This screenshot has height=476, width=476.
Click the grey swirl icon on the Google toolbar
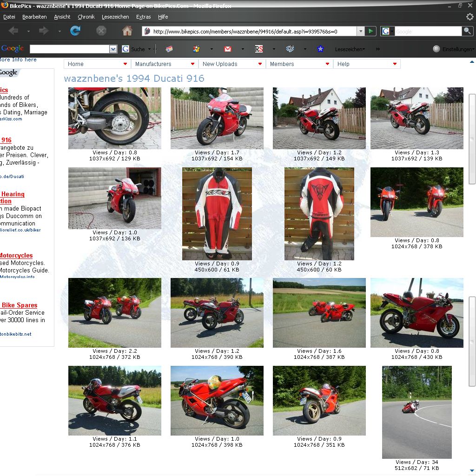click(290, 49)
